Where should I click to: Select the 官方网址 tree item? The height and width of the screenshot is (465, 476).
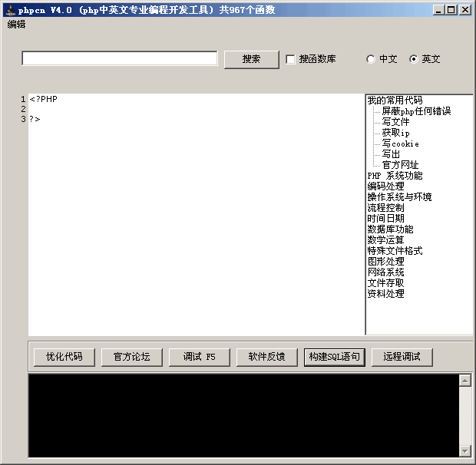pyautogui.click(x=400, y=165)
